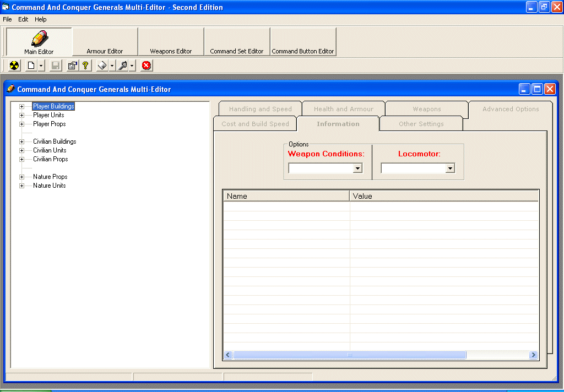Open dropdown arrow next to wrench icon
Screen dimensions: 564x392
pyautogui.click(x=132, y=66)
